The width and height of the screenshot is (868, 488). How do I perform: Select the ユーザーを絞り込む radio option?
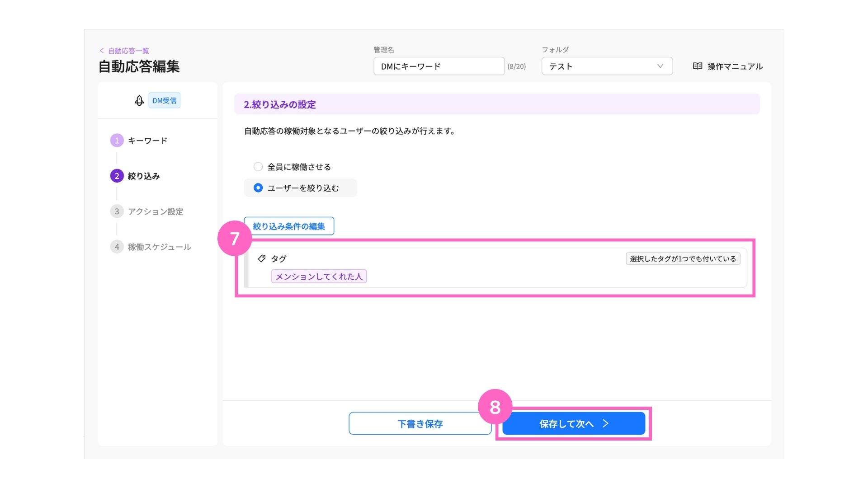tap(258, 188)
